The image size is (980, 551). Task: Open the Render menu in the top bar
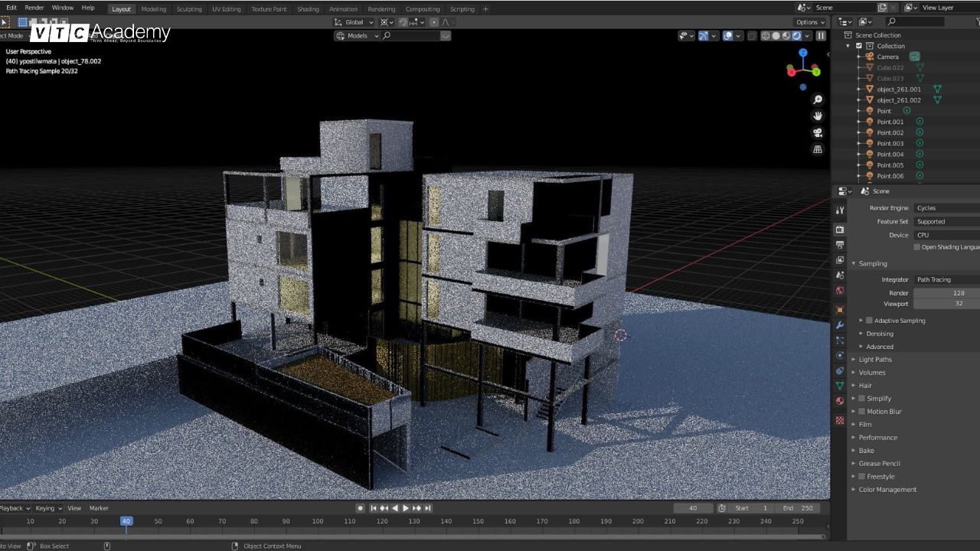coord(34,6)
